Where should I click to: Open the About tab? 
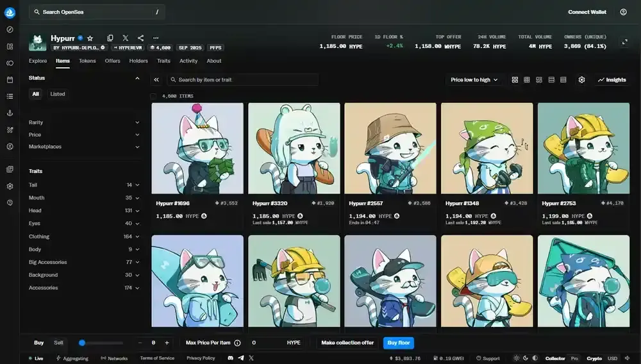point(214,61)
